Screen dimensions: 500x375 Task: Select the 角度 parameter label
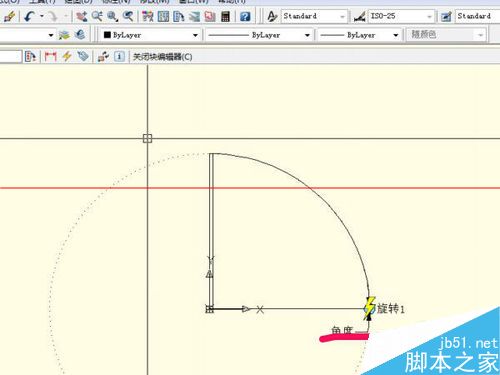coord(342,330)
